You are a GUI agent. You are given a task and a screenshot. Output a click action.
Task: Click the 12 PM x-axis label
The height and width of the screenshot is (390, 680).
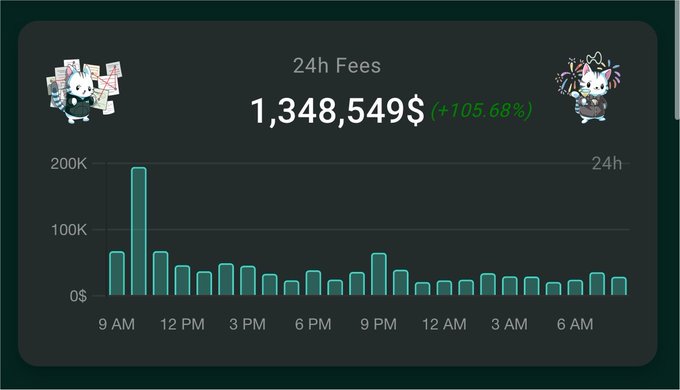[x=182, y=324]
